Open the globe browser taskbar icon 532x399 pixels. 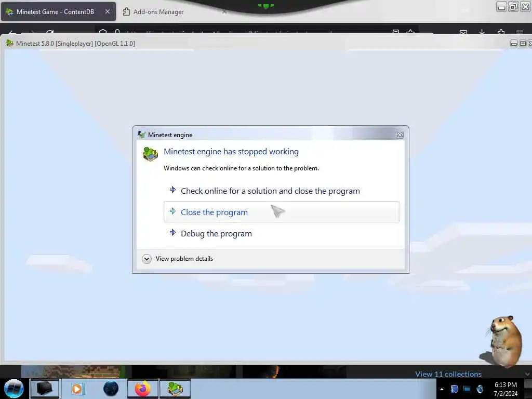click(x=111, y=389)
